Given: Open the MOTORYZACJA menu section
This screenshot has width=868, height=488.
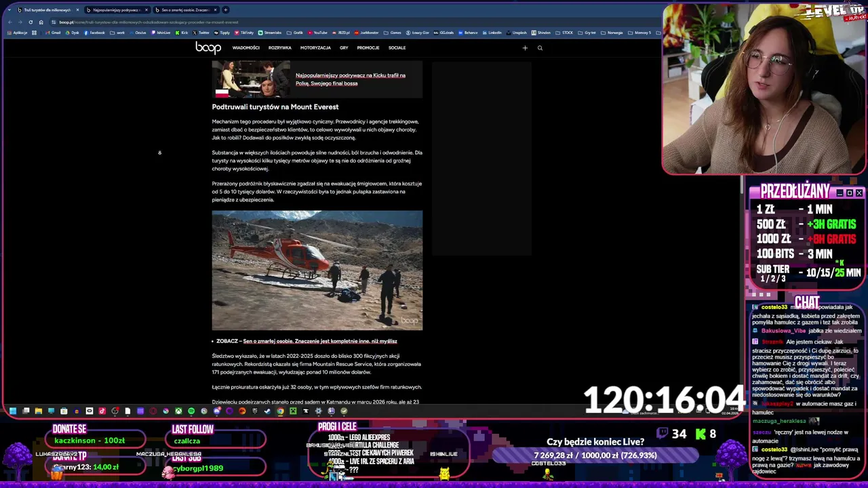Looking at the screenshot, I should pos(315,48).
